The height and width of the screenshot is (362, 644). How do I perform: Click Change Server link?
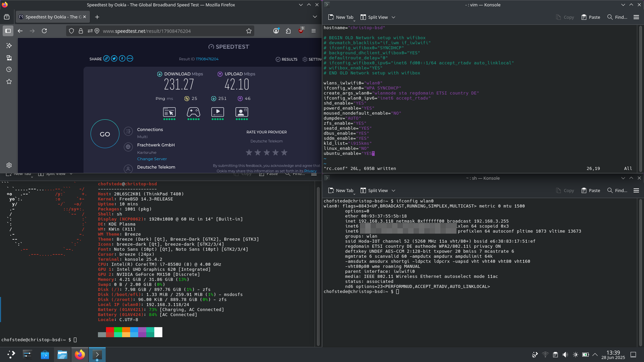[152, 159]
